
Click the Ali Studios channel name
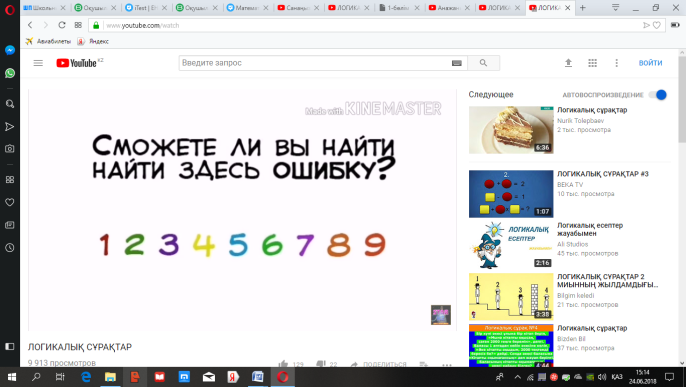coord(572,244)
